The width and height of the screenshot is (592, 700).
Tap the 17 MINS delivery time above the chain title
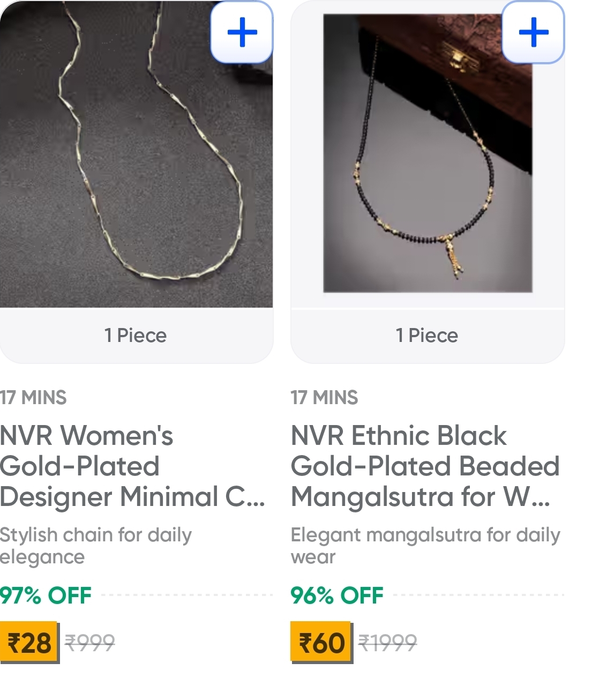pyautogui.click(x=33, y=398)
